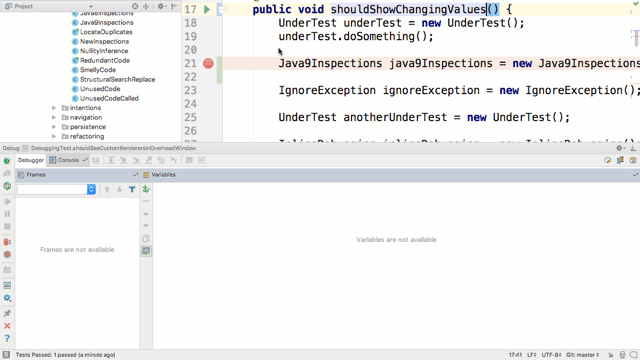This screenshot has width=640, height=360.
Task: Click the UTF-8 encoding in status bar
Action: tap(551, 355)
